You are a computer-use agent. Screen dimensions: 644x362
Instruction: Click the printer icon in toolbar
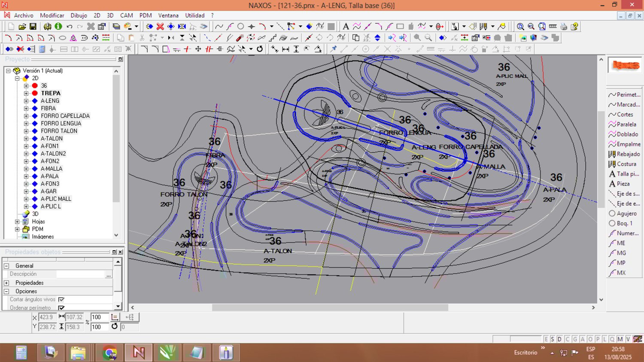pyautogui.click(x=564, y=27)
